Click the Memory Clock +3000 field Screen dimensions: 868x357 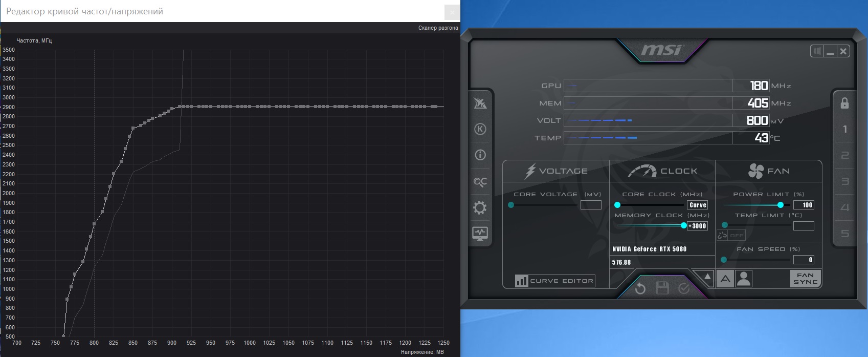tap(698, 226)
